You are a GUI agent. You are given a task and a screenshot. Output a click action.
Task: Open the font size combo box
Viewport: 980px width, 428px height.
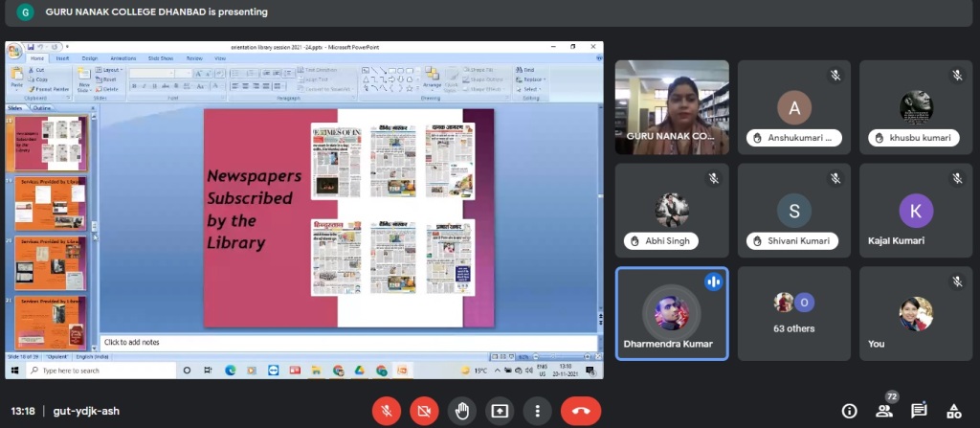[x=183, y=73]
